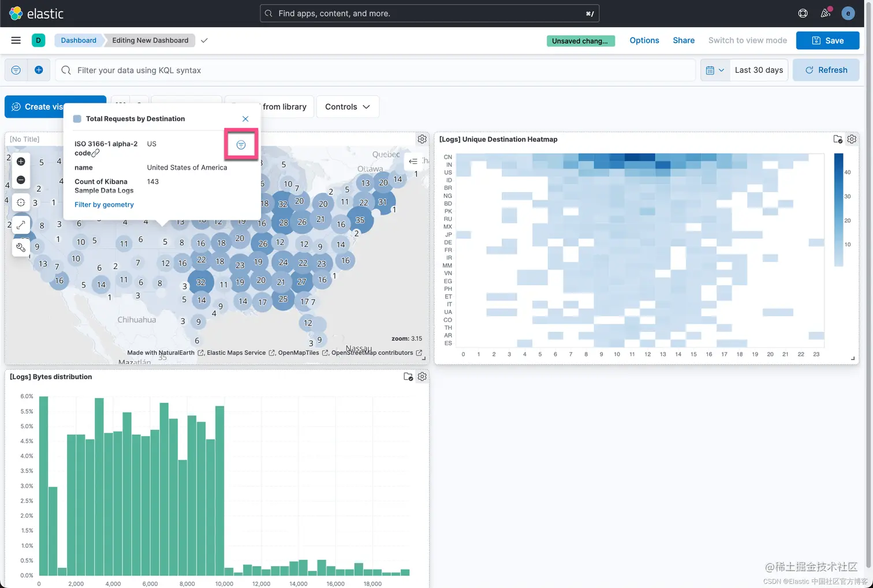Zoom in on the map
Viewport: 873px width, 588px height.
21,162
